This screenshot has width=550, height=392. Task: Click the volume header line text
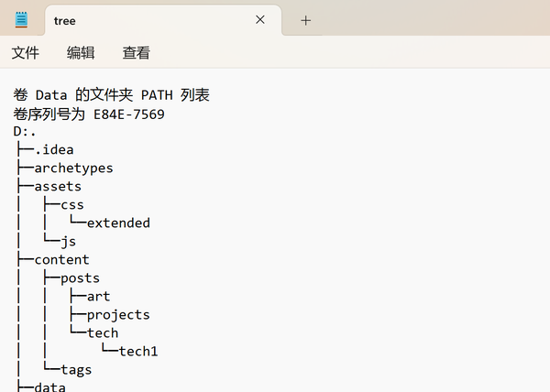pyautogui.click(x=113, y=95)
